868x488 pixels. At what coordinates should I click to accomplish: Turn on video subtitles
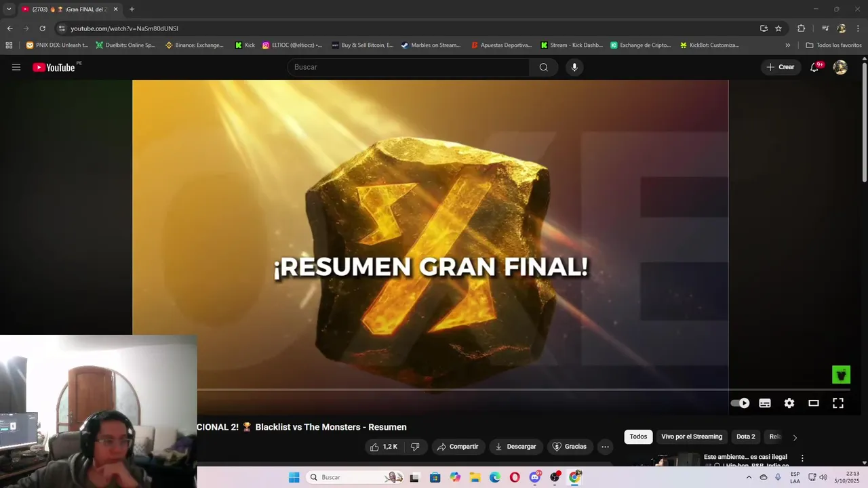point(765,403)
